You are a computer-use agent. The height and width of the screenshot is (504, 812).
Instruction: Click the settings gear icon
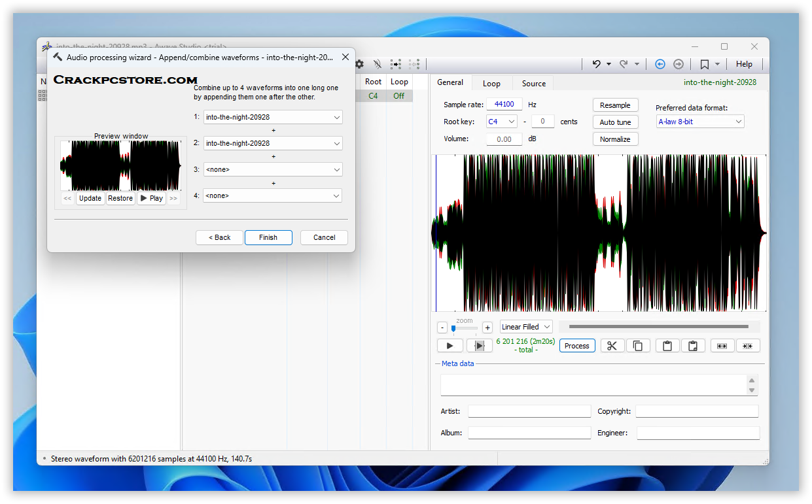[x=359, y=64]
